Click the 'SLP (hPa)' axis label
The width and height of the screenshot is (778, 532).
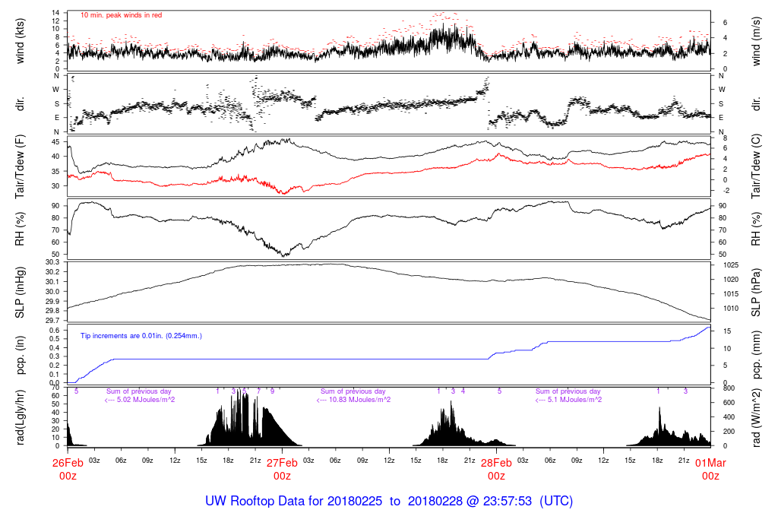point(756,293)
